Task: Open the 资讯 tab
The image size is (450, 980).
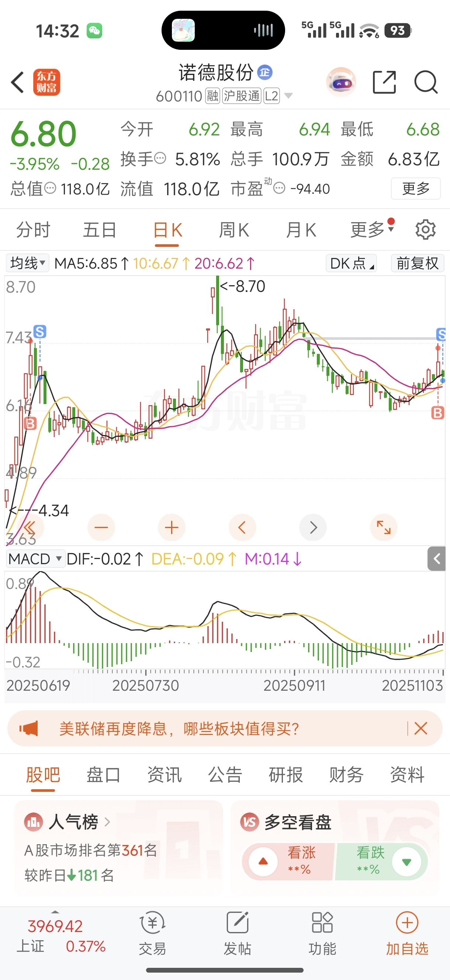Action: point(165,774)
